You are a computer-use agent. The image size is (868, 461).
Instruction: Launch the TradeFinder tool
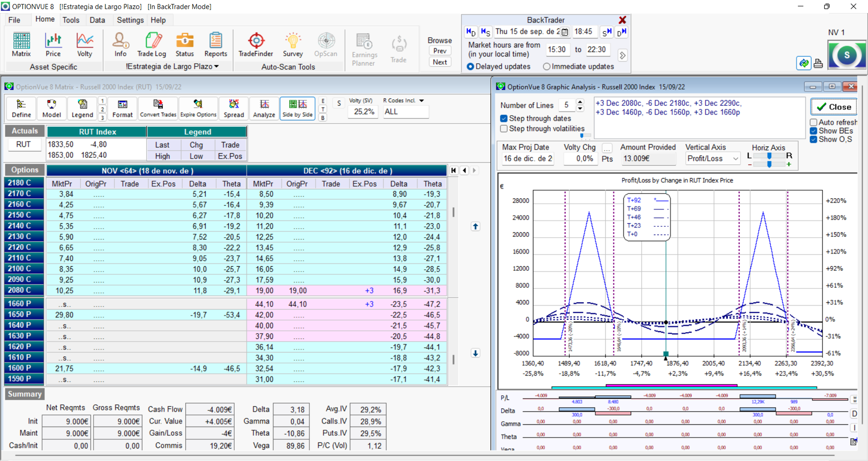click(x=256, y=45)
